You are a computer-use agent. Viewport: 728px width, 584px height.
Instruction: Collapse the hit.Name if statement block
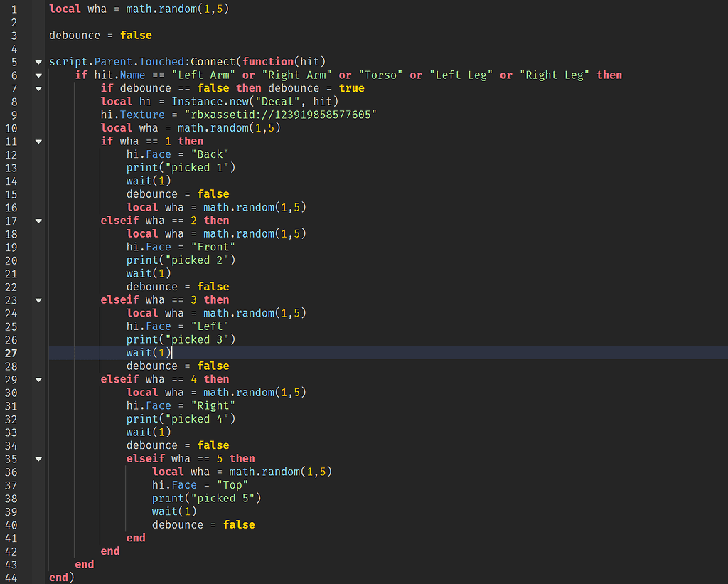click(x=38, y=75)
